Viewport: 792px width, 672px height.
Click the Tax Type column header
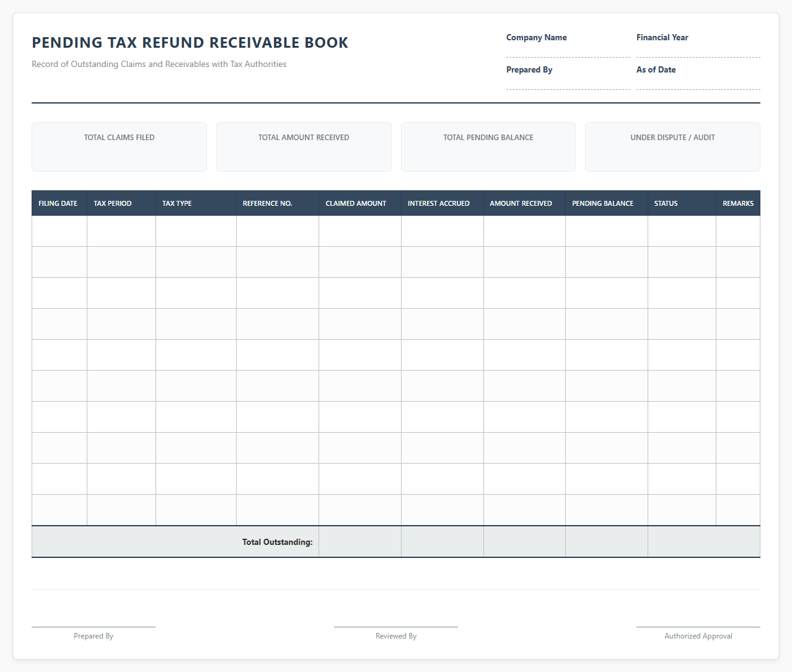pos(196,203)
